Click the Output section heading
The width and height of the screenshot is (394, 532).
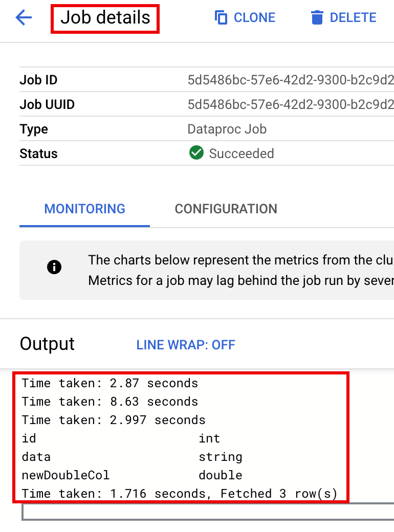47,344
